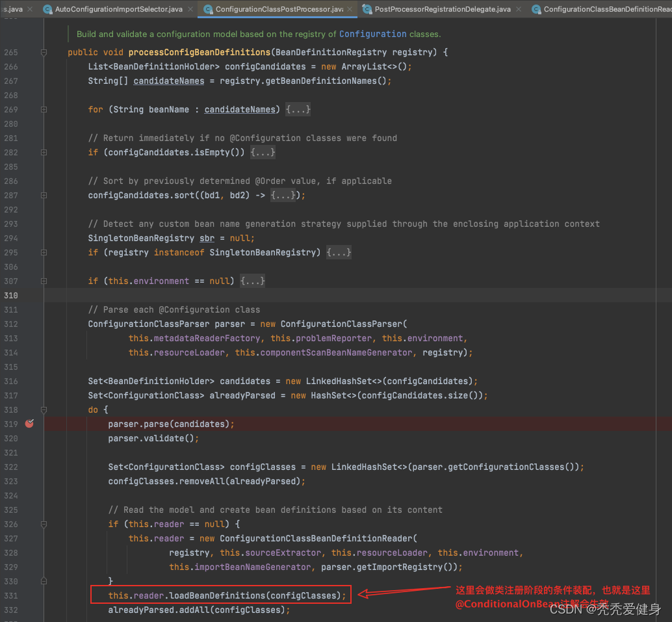672x622 pixels.
Task: Click the Configuration link in the doc comment
Action: (x=372, y=34)
